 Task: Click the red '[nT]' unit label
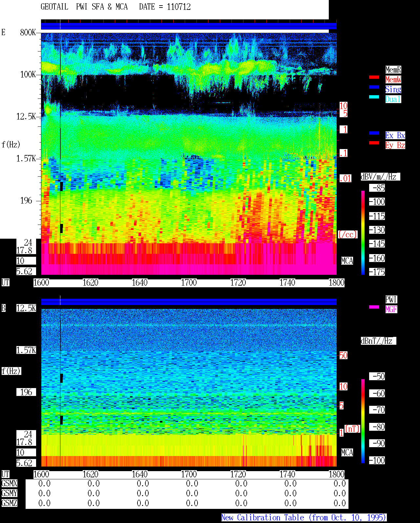tap(352, 429)
